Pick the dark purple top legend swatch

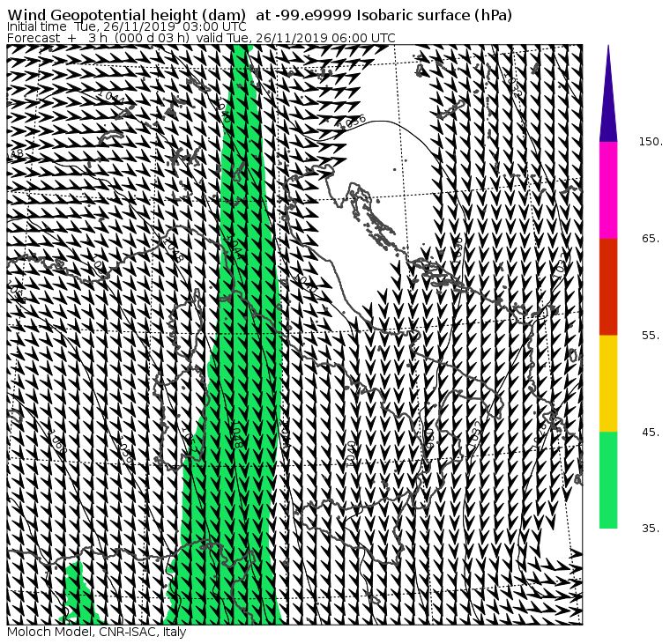click(608, 93)
